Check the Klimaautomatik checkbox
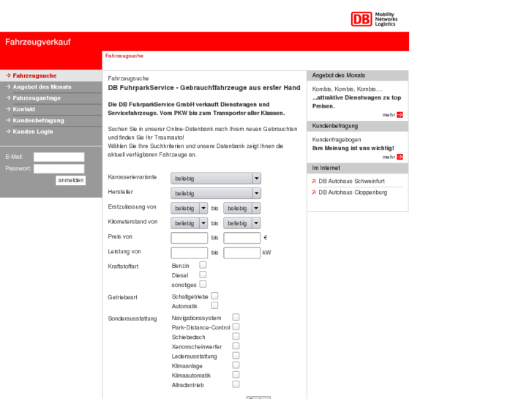Screen dimensions: 532x399 tap(236, 375)
